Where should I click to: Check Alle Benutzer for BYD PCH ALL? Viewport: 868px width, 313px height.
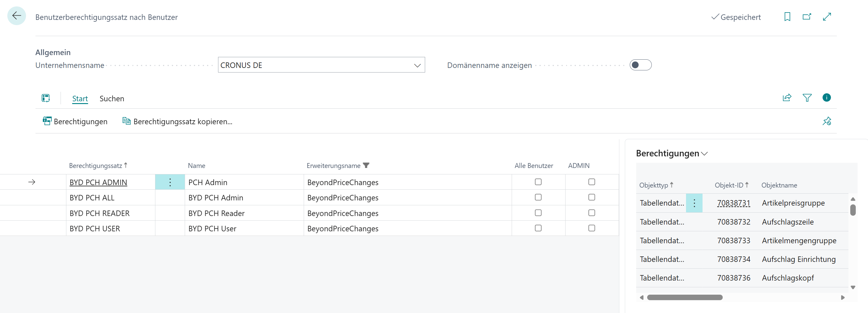coord(538,197)
